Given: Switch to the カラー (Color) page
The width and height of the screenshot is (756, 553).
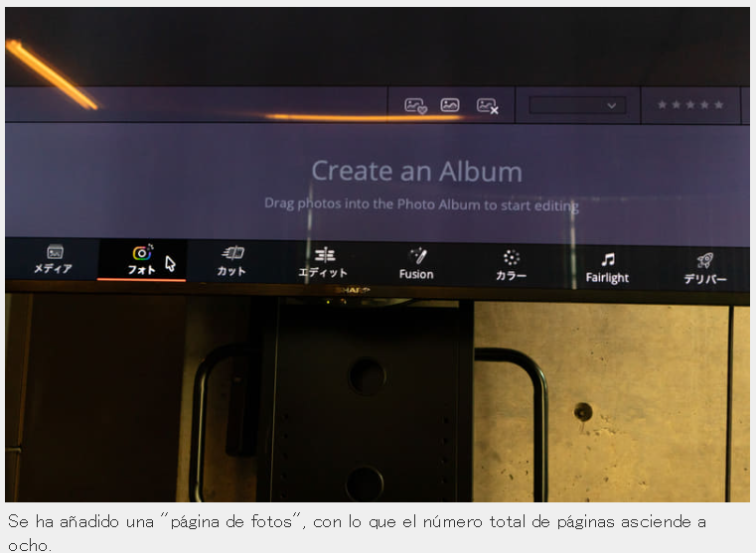Looking at the screenshot, I should (511, 265).
